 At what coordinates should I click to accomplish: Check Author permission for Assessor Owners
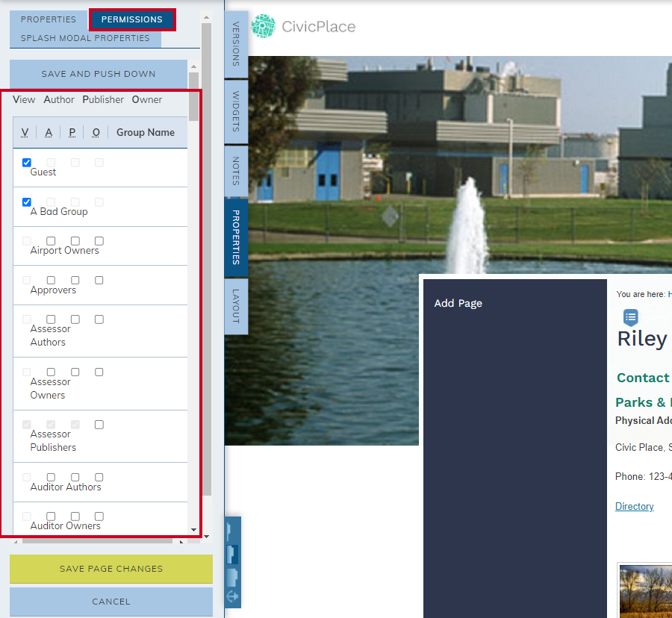click(x=51, y=372)
